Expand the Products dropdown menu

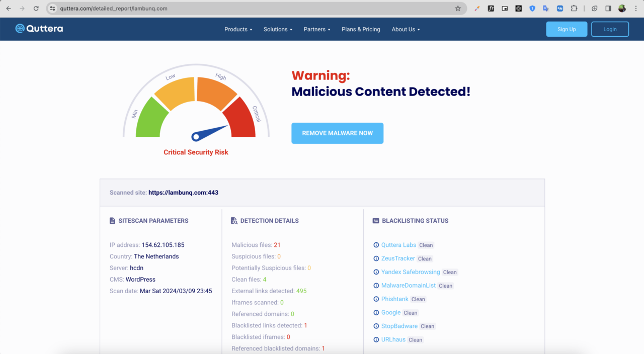pyautogui.click(x=238, y=29)
